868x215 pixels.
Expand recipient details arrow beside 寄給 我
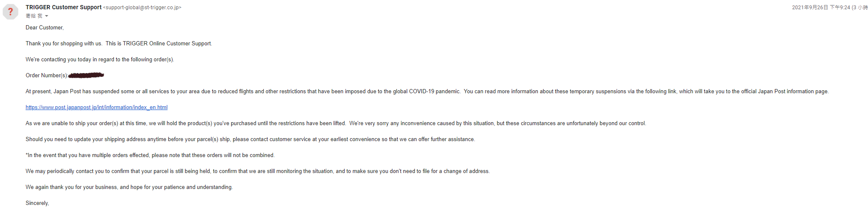point(47,16)
